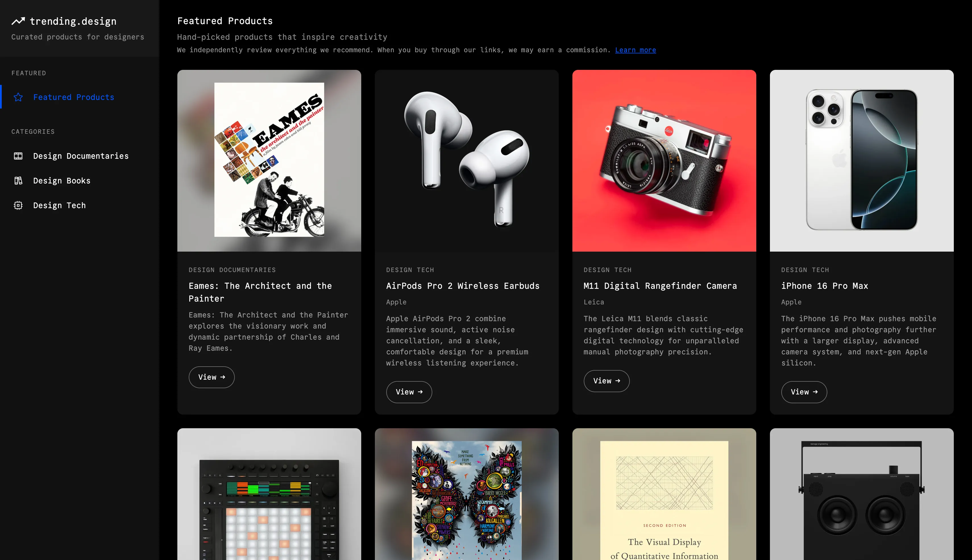Image resolution: width=972 pixels, height=560 pixels.
Task: Click the AirPods Pro product image
Action: [x=467, y=160]
